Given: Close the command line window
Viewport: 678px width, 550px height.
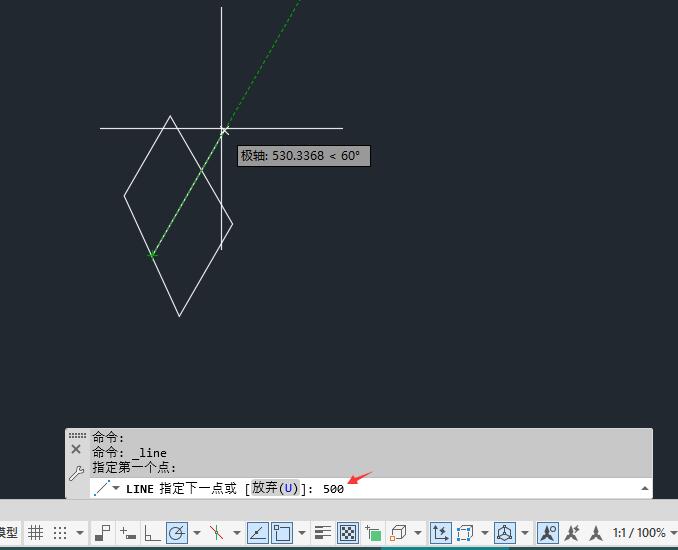Looking at the screenshot, I should click(76, 449).
